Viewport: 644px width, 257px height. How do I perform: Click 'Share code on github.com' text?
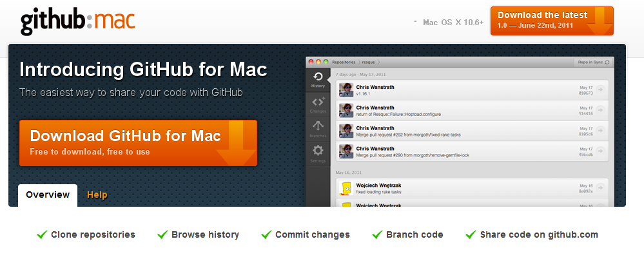539,235
